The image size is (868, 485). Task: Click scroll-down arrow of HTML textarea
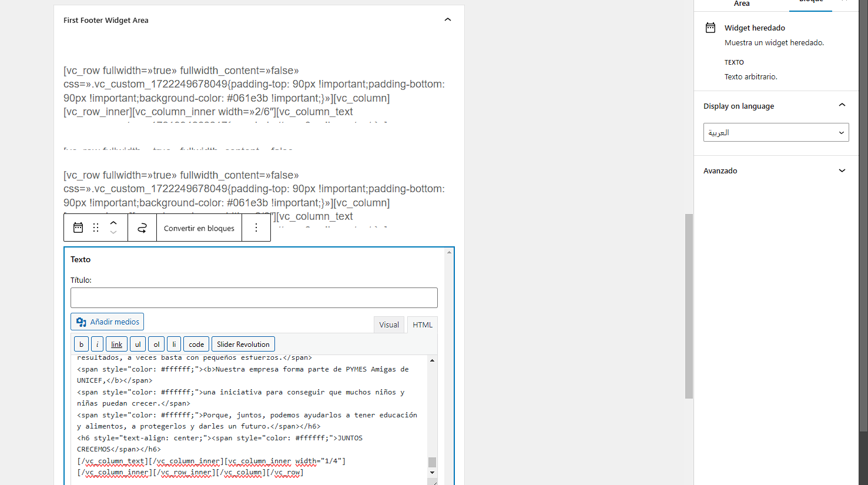(433, 473)
